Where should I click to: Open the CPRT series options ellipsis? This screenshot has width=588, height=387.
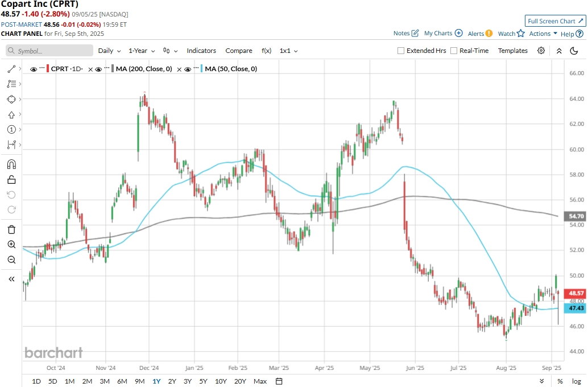click(42, 68)
